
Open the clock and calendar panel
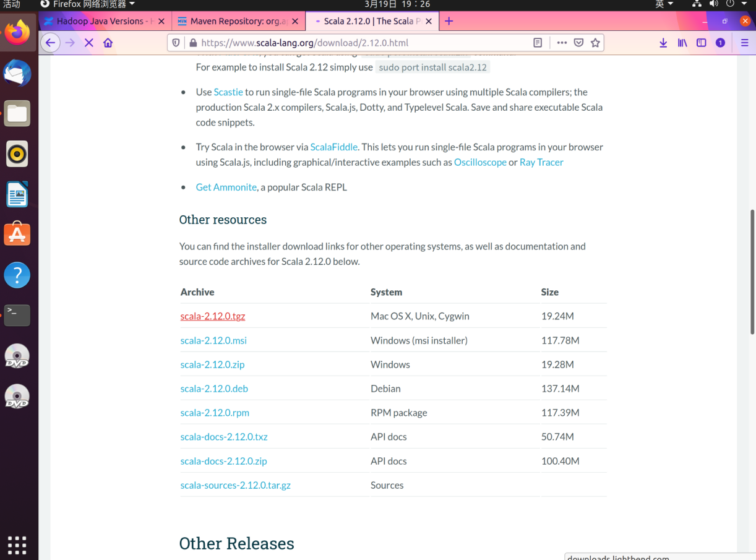pyautogui.click(x=397, y=4)
